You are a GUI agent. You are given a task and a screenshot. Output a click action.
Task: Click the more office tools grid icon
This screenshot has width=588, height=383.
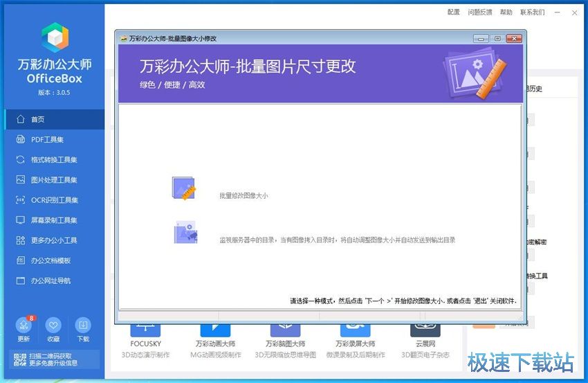21,240
